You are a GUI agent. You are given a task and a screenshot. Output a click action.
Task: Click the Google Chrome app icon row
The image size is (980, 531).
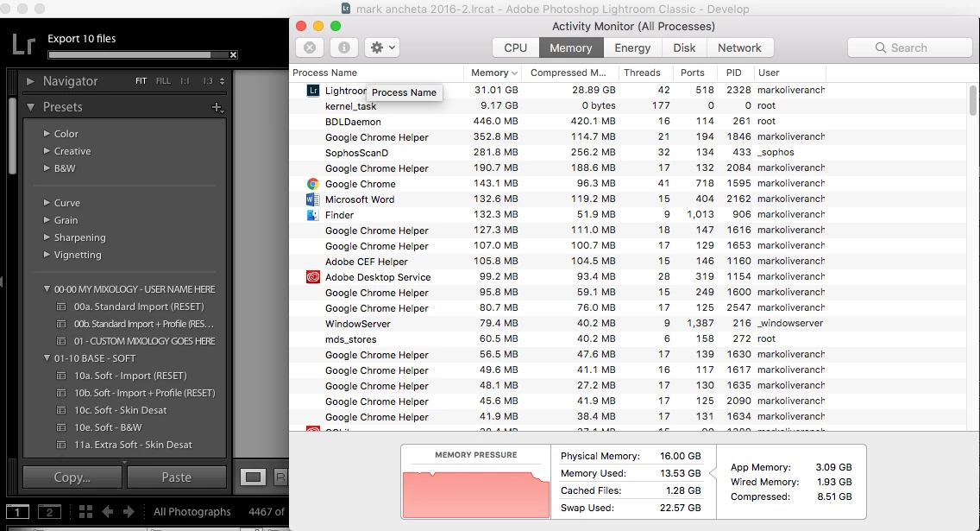[313, 184]
